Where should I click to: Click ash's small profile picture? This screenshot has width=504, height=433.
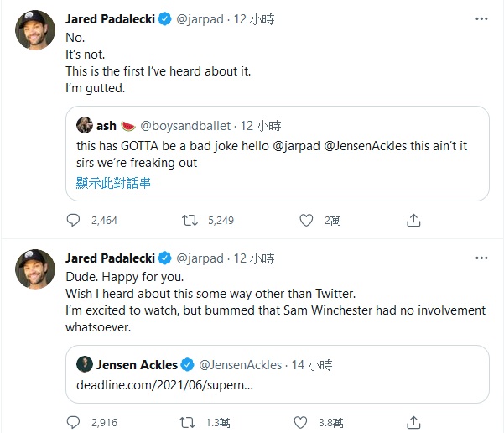pos(85,125)
